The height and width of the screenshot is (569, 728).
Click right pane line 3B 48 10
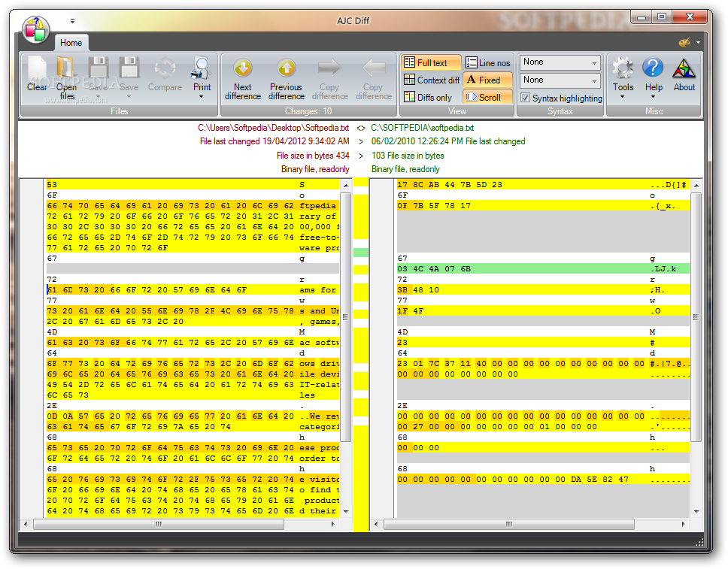[x=542, y=290]
